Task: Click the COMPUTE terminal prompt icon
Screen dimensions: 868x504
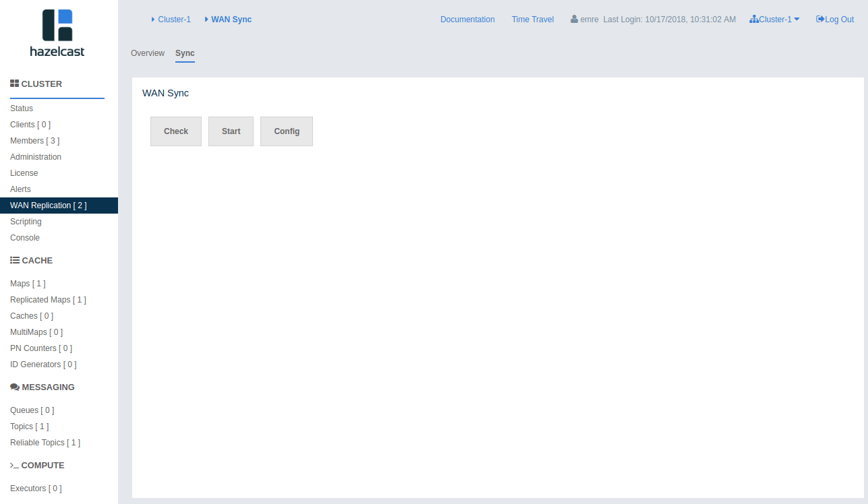Action: click(x=14, y=466)
